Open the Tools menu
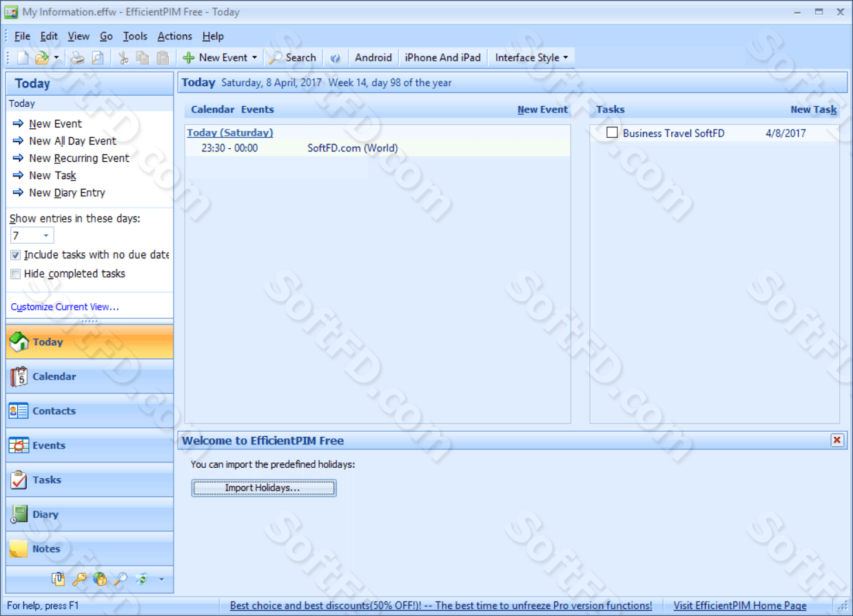The width and height of the screenshot is (853, 616). pos(135,37)
